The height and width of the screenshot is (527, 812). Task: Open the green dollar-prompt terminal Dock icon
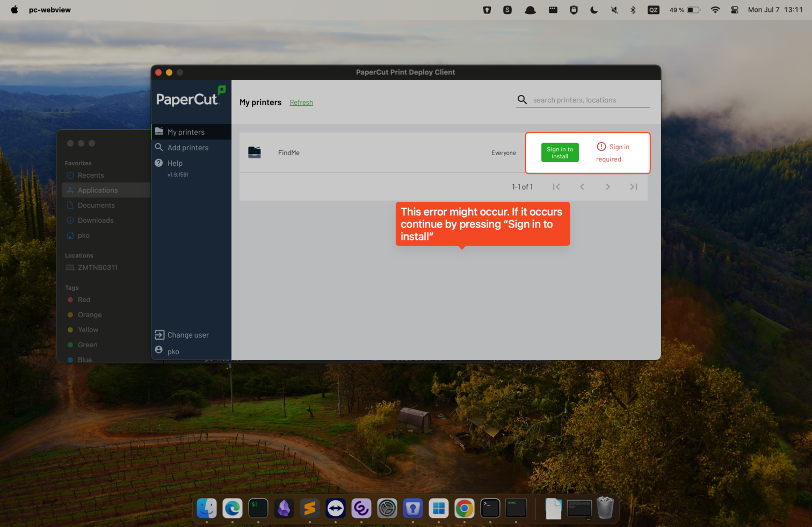click(258, 508)
